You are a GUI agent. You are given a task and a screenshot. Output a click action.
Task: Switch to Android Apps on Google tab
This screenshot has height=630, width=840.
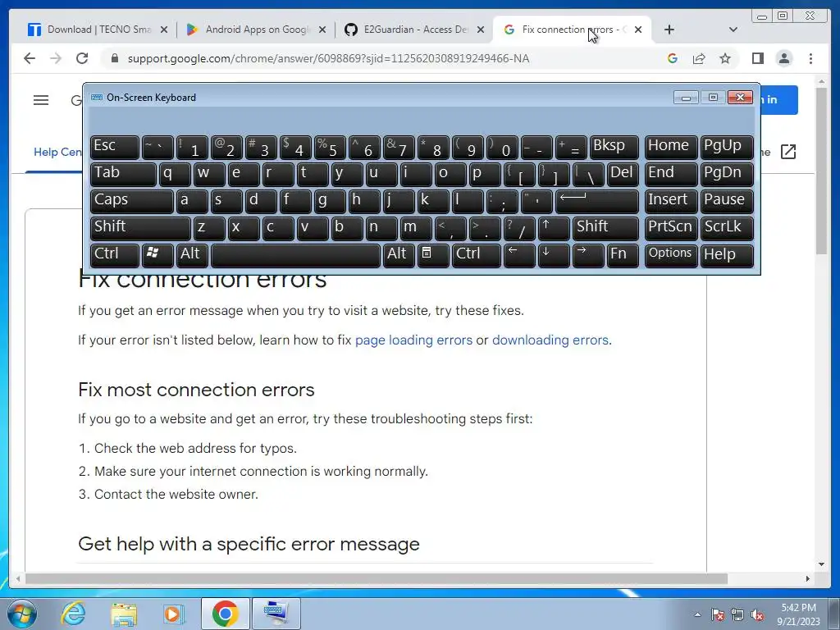pos(256,30)
